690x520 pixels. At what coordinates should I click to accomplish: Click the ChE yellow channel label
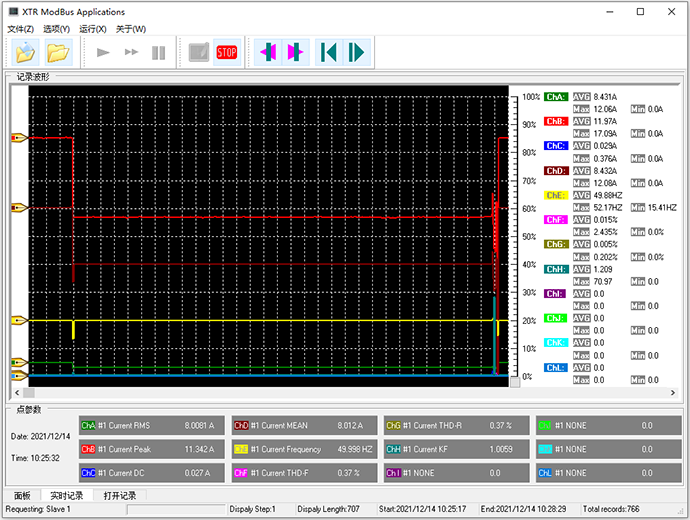555,195
